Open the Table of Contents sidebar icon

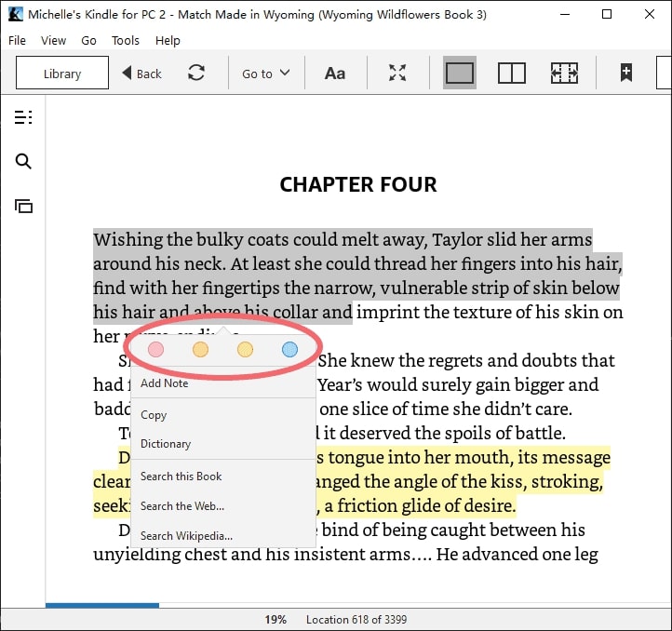click(x=23, y=117)
